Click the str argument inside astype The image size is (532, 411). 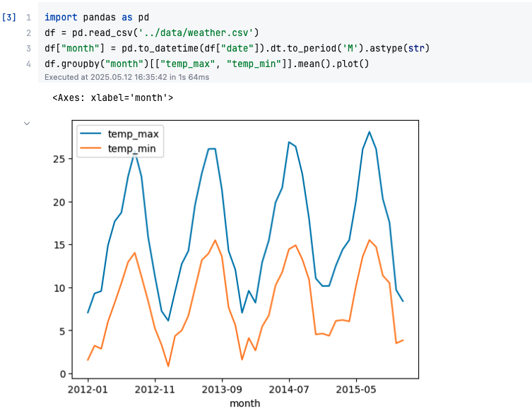(416, 48)
